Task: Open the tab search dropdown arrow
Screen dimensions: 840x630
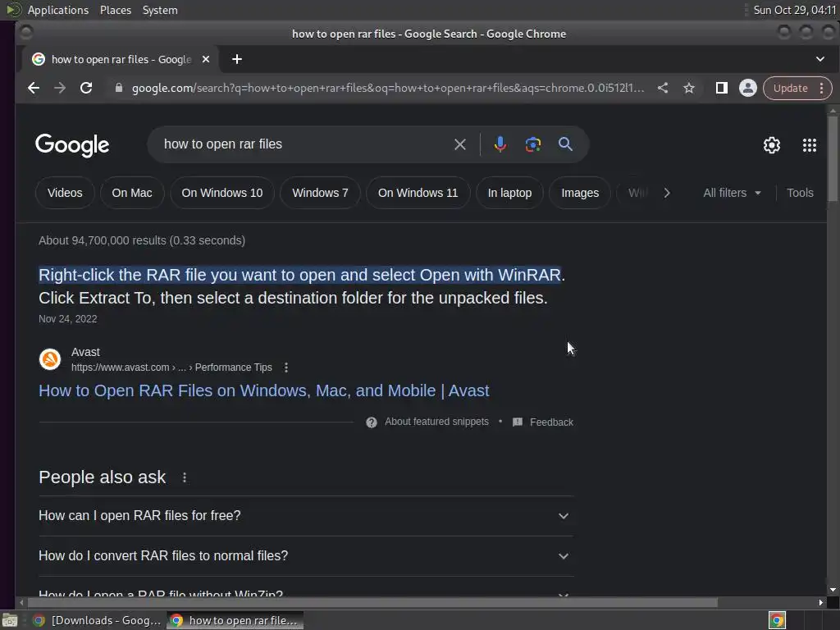Action: (820, 59)
